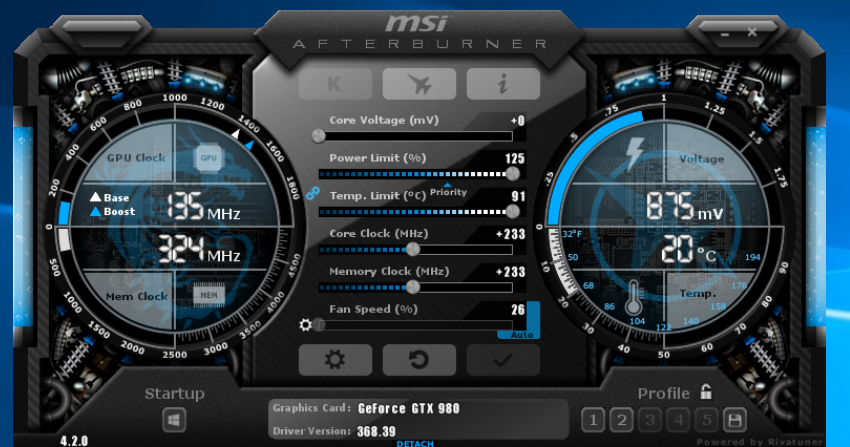Viewport: 850px width, 447px height.
Task: Select profile slot 2
Action: click(622, 420)
